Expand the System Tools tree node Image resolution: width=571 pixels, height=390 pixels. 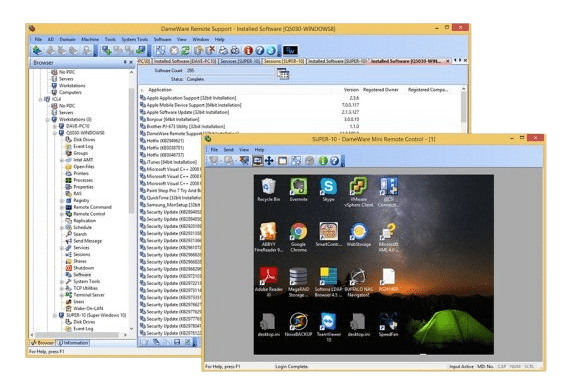[62, 281]
